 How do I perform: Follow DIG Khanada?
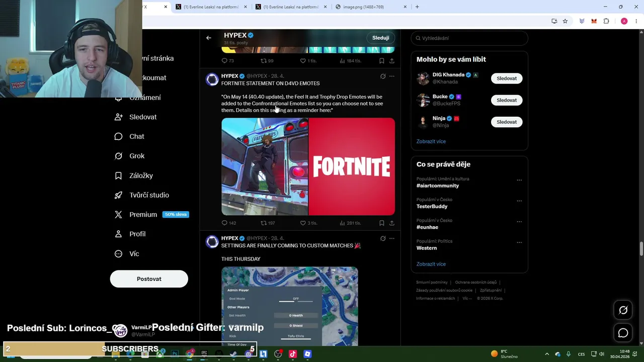click(x=507, y=78)
